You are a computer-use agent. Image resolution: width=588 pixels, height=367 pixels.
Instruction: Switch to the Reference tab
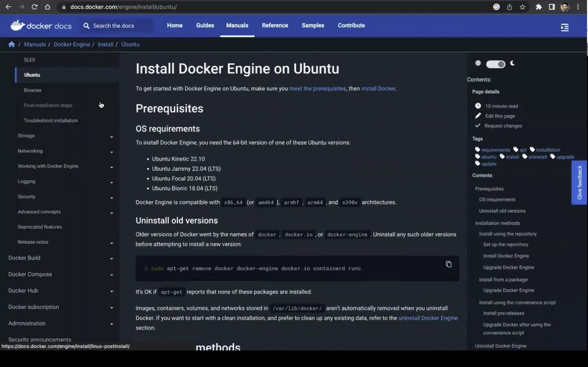(275, 25)
